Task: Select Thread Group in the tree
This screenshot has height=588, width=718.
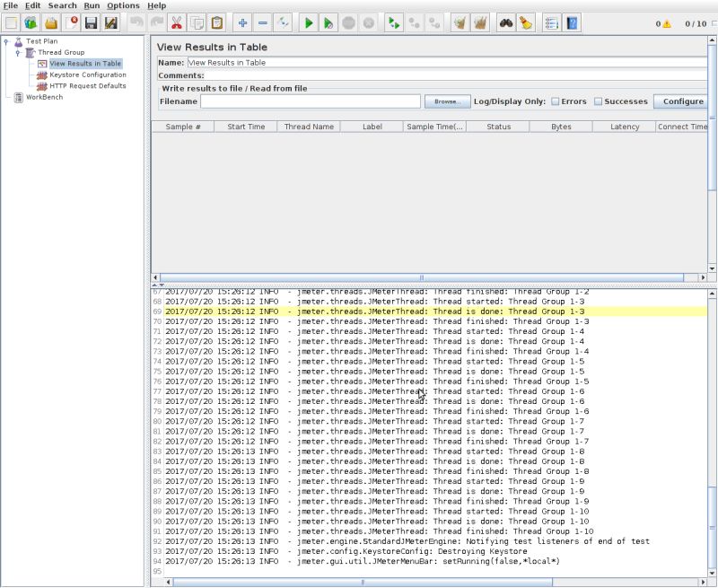Action: click(x=61, y=52)
